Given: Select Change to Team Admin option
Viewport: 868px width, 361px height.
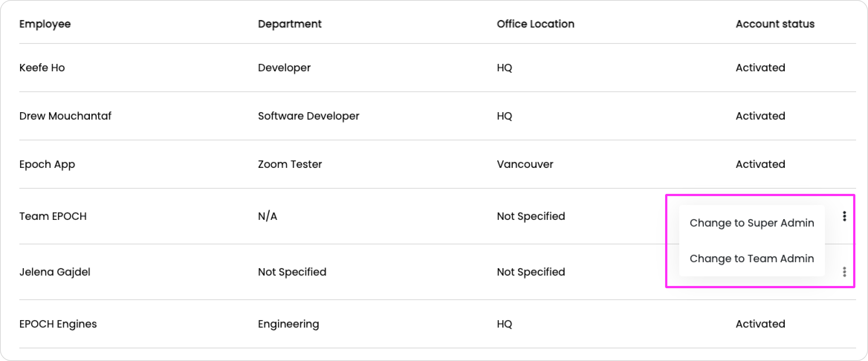Looking at the screenshot, I should 752,258.
